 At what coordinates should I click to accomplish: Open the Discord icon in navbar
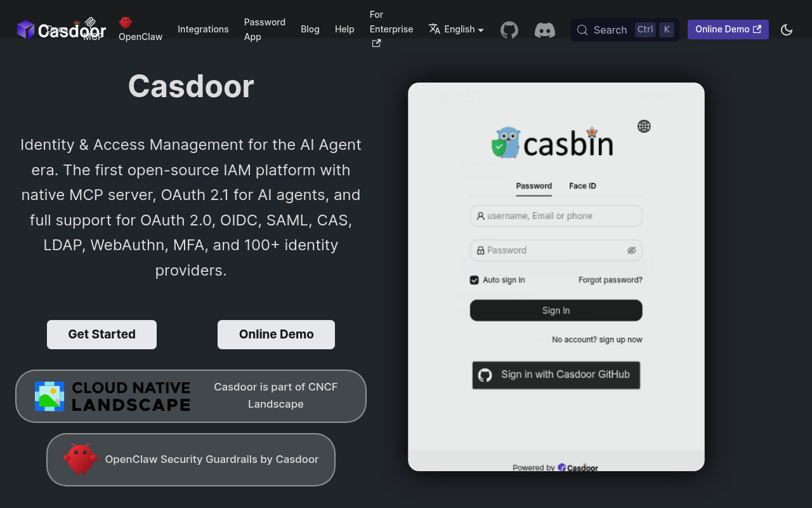[545, 30]
